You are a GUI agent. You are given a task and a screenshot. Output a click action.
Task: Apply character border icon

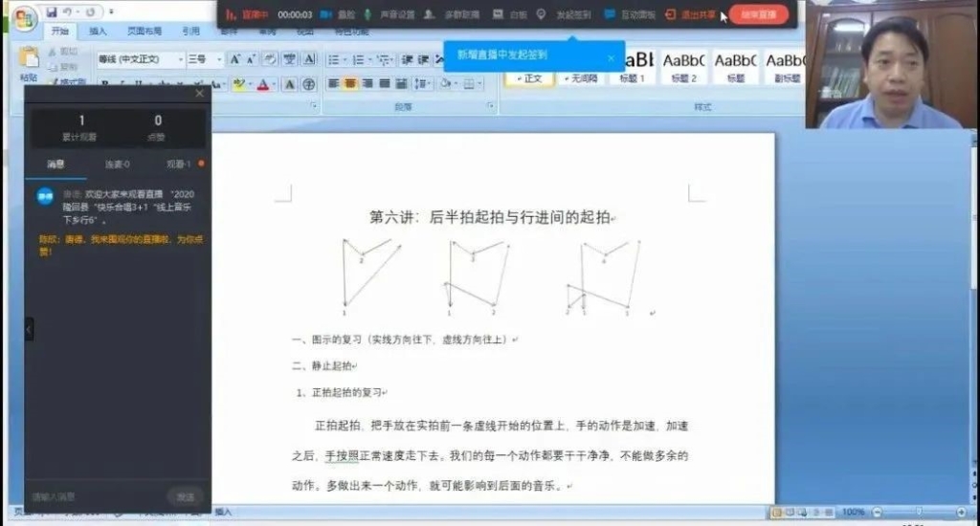pos(309,59)
